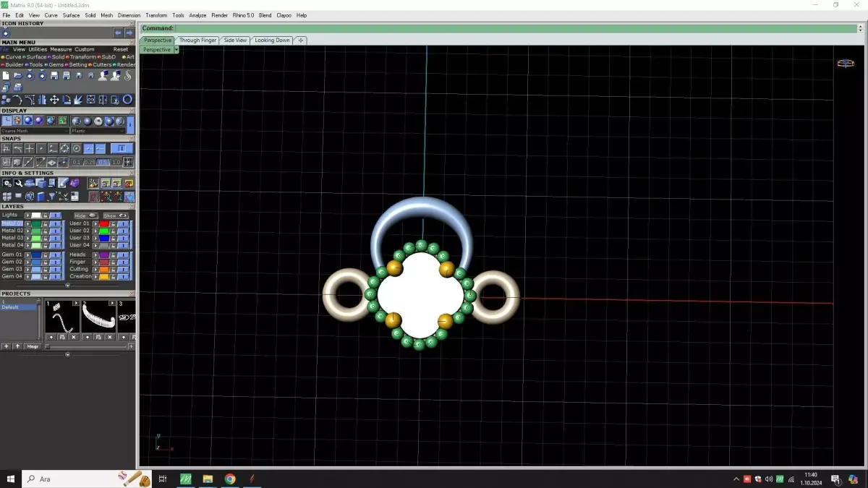Expand the Cutting layer arrow
The width and height of the screenshot is (868, 488).
tap(95, 270)
